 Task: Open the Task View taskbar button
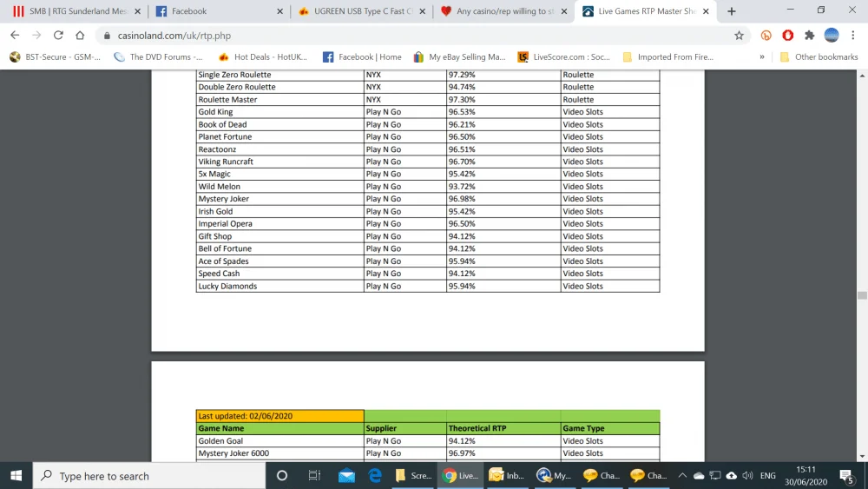(x=314, y=475)
